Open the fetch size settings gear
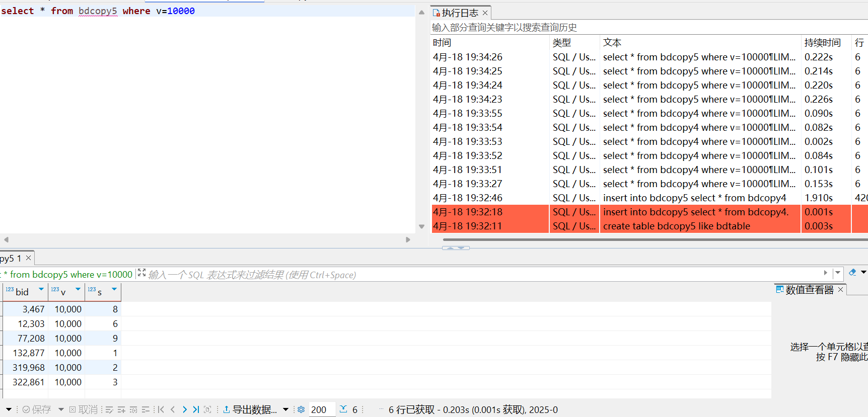 (x=301, y=409)
